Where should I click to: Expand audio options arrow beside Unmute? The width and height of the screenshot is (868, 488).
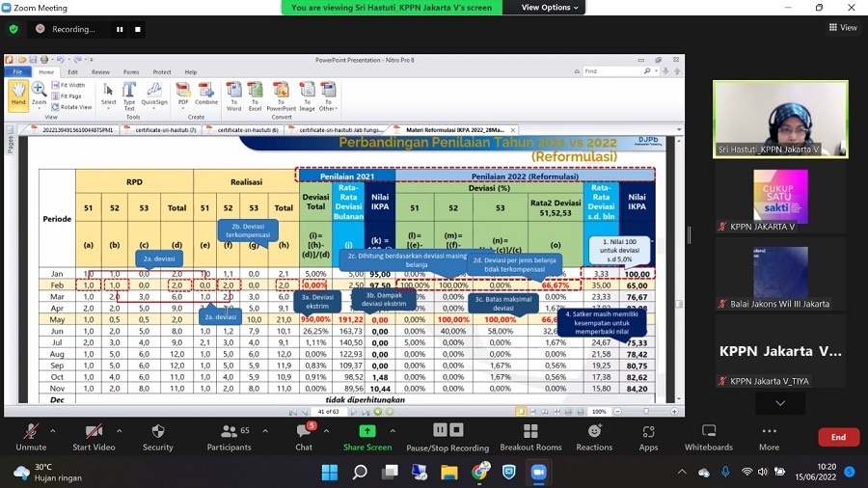(x=52, y=430)
